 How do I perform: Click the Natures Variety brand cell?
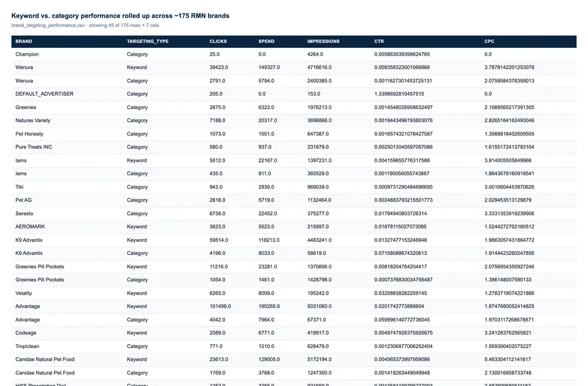32,121
